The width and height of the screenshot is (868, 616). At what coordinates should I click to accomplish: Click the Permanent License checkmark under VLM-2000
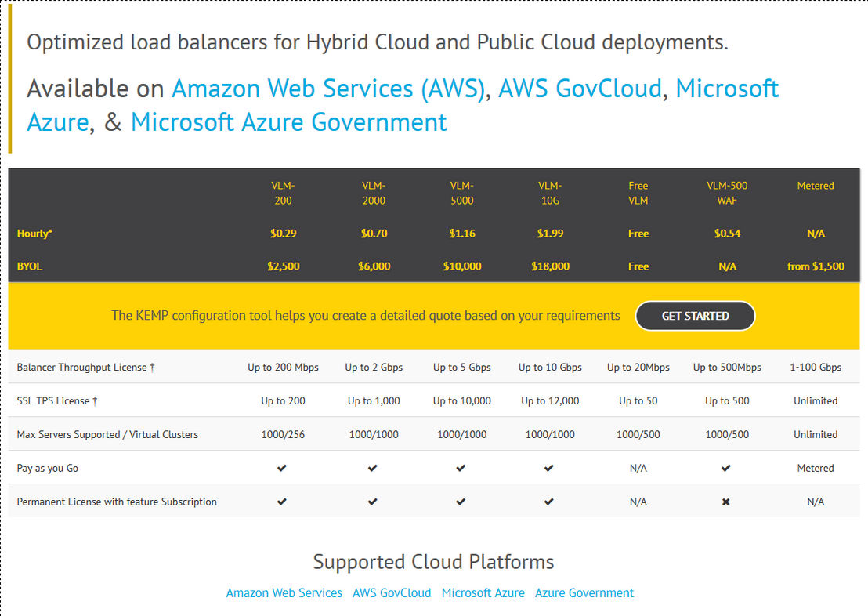tap(373, 502)
